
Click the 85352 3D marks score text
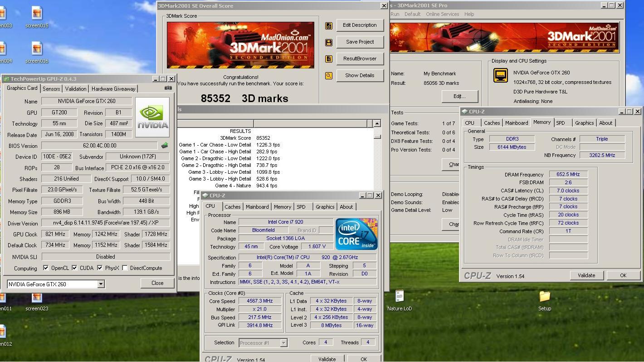[244, 98]
